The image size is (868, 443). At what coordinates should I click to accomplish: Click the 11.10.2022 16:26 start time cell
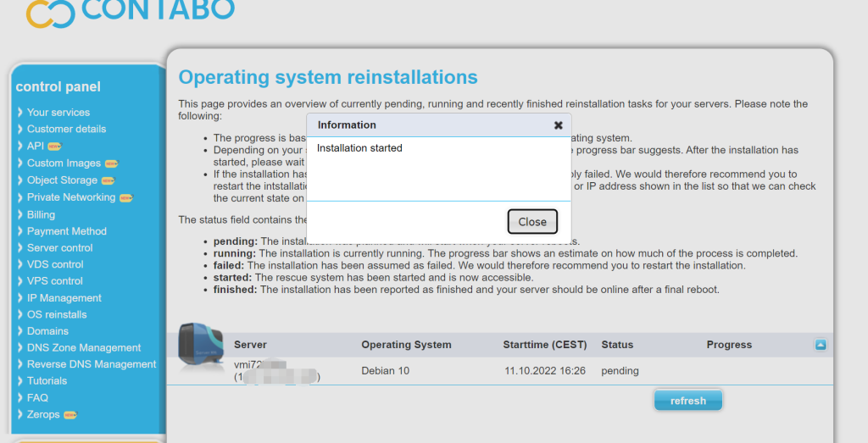coord(545,371)
